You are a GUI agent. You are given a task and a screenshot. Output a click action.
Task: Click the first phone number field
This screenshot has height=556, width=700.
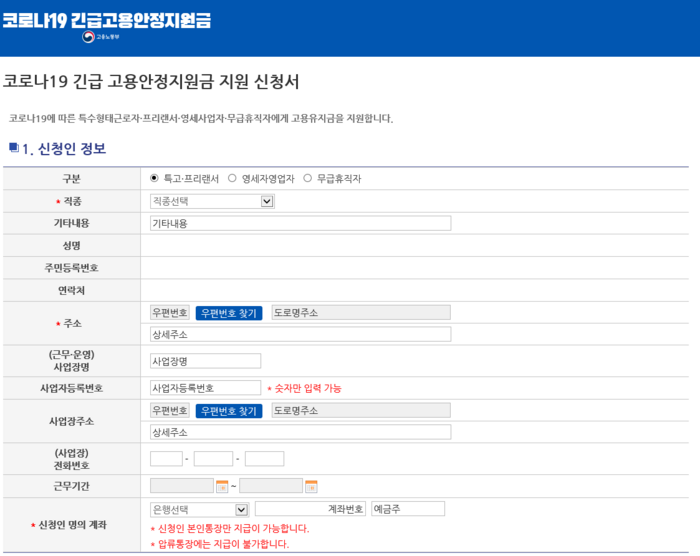pos(166,459)
